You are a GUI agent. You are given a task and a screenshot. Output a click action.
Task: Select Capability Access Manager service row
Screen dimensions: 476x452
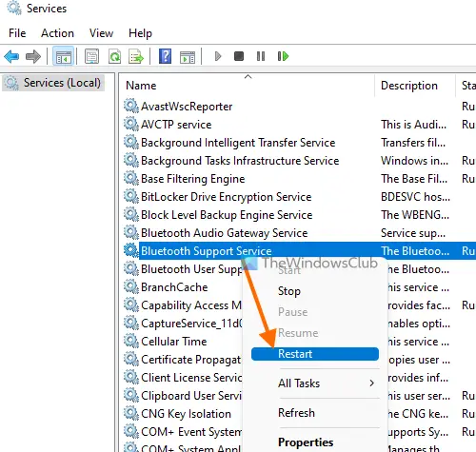click(191, 305)
